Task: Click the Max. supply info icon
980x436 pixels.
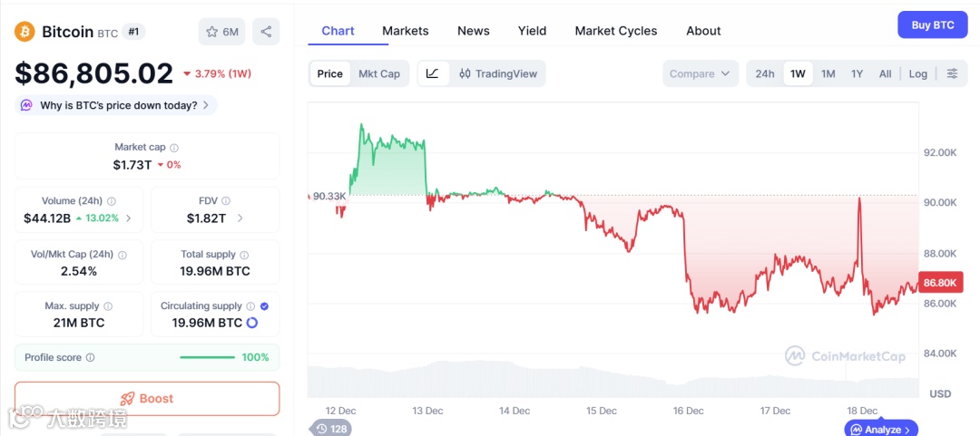Action: pyautogui.click(x=108, y=306)
